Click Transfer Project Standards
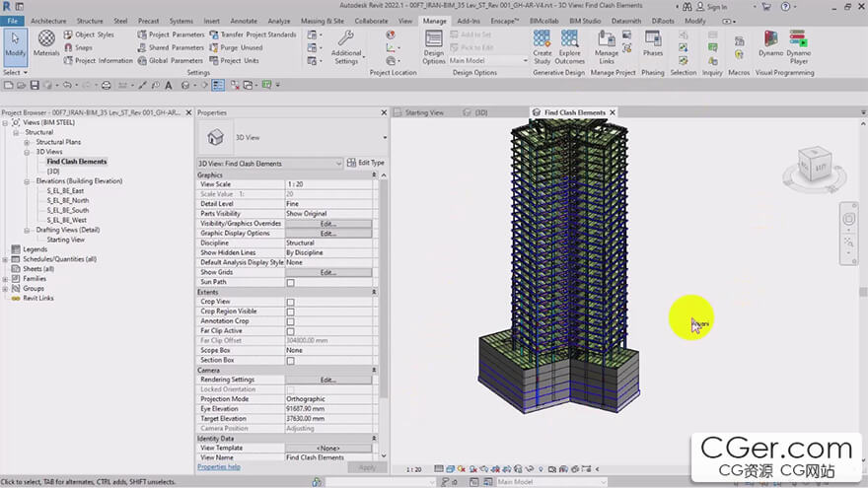Screen dimensions: 868x488 click(253, 35)
